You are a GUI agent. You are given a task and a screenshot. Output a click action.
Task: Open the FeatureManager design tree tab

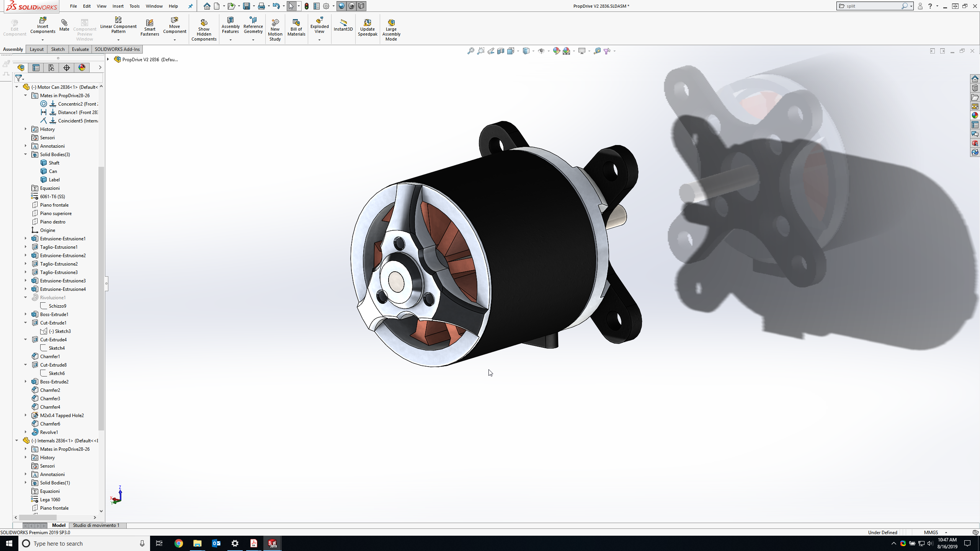[21, 68]
